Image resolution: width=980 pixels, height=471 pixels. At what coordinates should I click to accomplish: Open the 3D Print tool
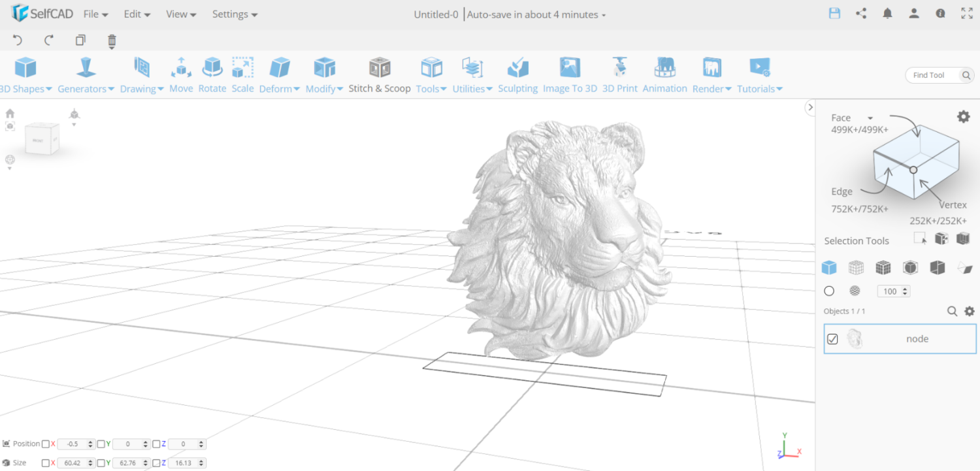619,73
